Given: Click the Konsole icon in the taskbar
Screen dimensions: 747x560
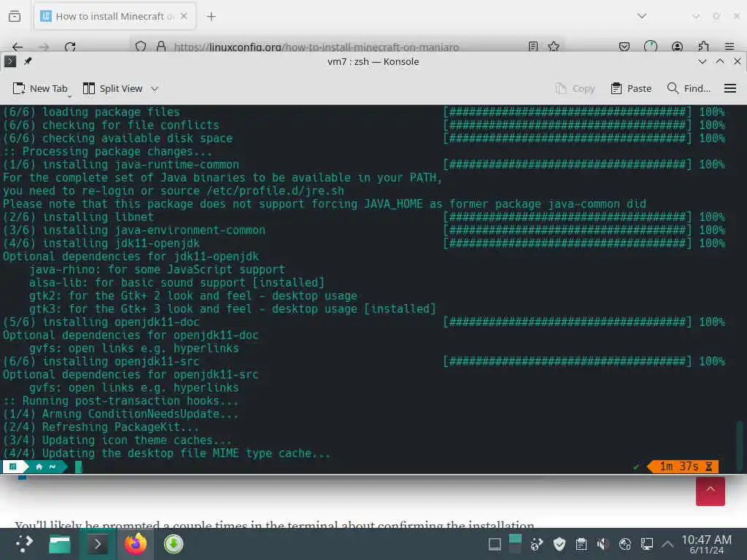Looking at the screenshot, I should pyautogui.click(x=97, y=544).
